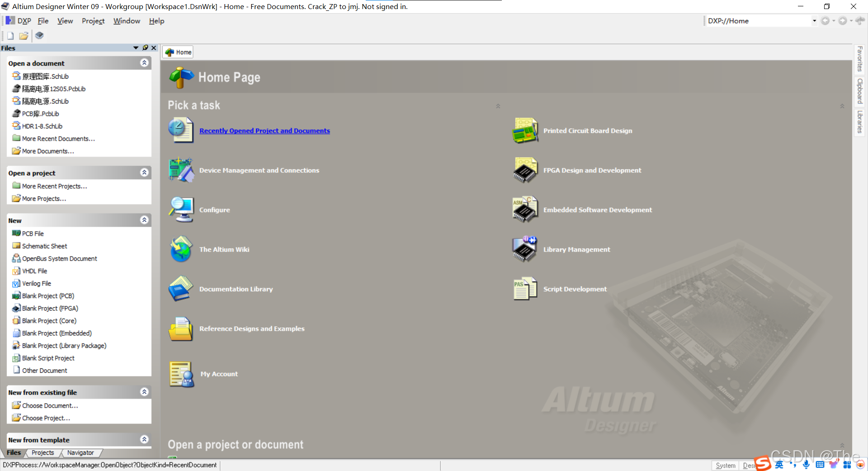The width and height of the screenshot is (868, 471).
Task: Click the navigate forward arrow icon
Action: pyautogui.click(x=843, y=21)
